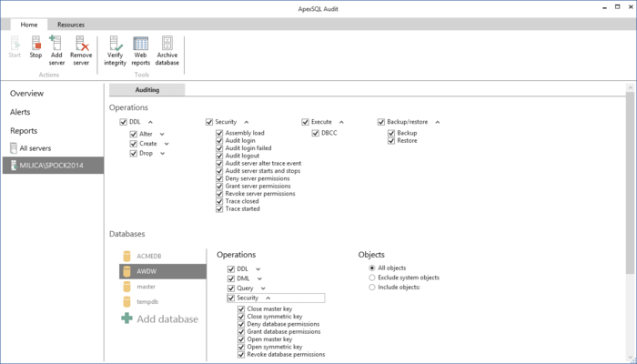
Task: Toggle Trace started checkbox
Action: [219, 208]
